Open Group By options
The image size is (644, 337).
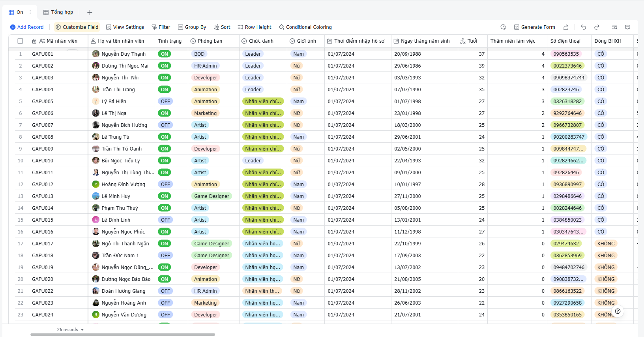click(x=192, y=27)
